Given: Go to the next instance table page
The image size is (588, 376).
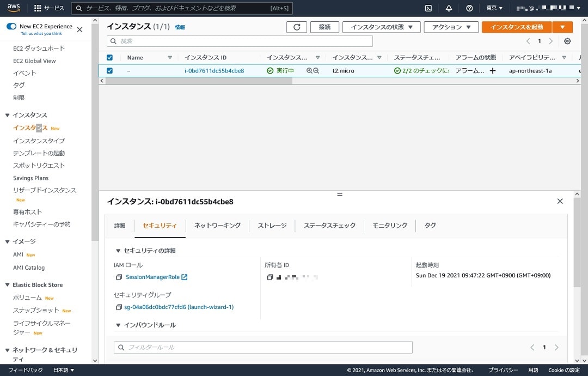Looking at the screenshot, I should coord(551,41).
